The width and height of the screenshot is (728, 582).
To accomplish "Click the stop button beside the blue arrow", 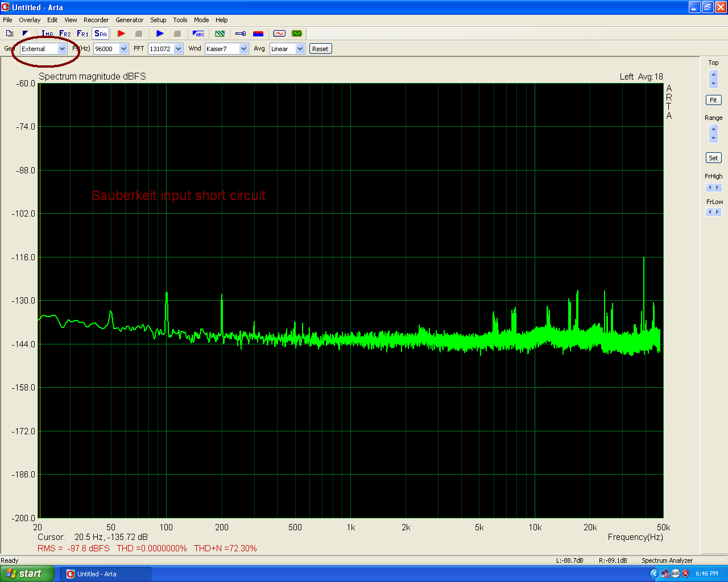I will click(x=177, y=34).
